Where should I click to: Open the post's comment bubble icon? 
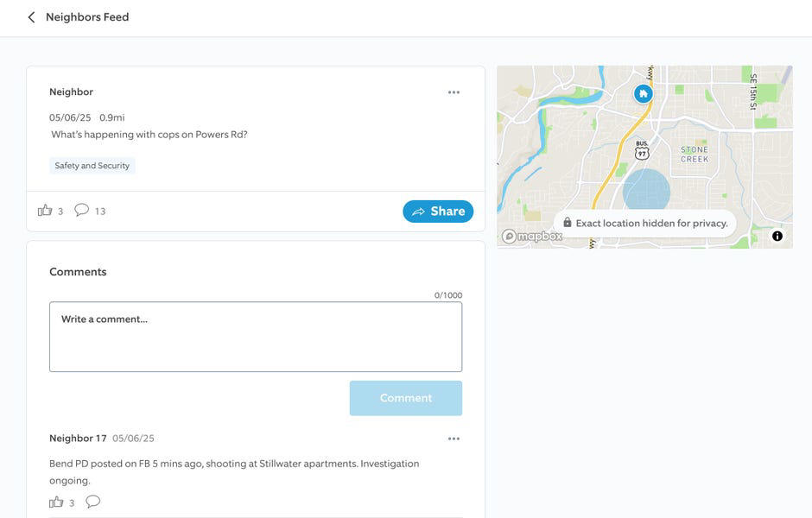[x=81, y=210]
